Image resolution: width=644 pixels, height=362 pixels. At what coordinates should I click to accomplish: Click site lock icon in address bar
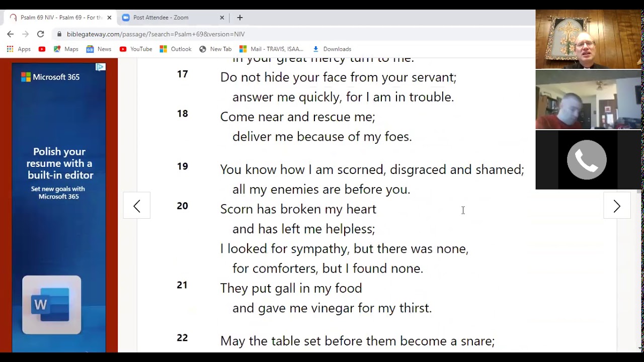pyautogui.click(x=59, y=34)
